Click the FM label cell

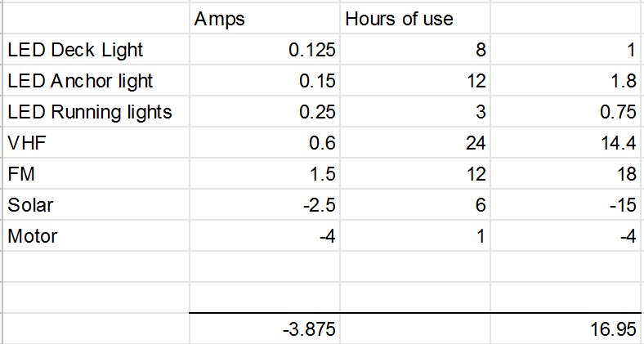(x=96, y=173)
